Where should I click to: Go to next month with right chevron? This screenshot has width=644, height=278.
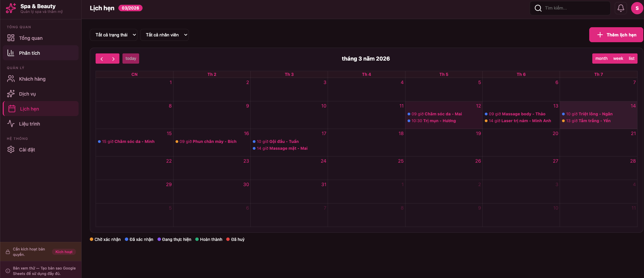click(x=113, y=59)
